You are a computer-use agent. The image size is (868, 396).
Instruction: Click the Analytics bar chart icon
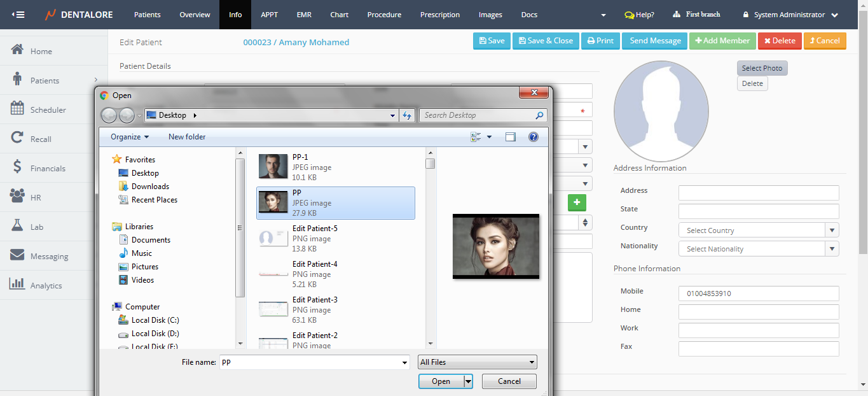coord(17,285)
